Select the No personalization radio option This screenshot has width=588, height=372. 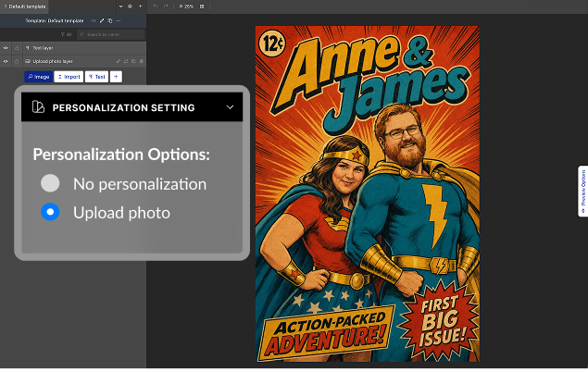(50, 183)
